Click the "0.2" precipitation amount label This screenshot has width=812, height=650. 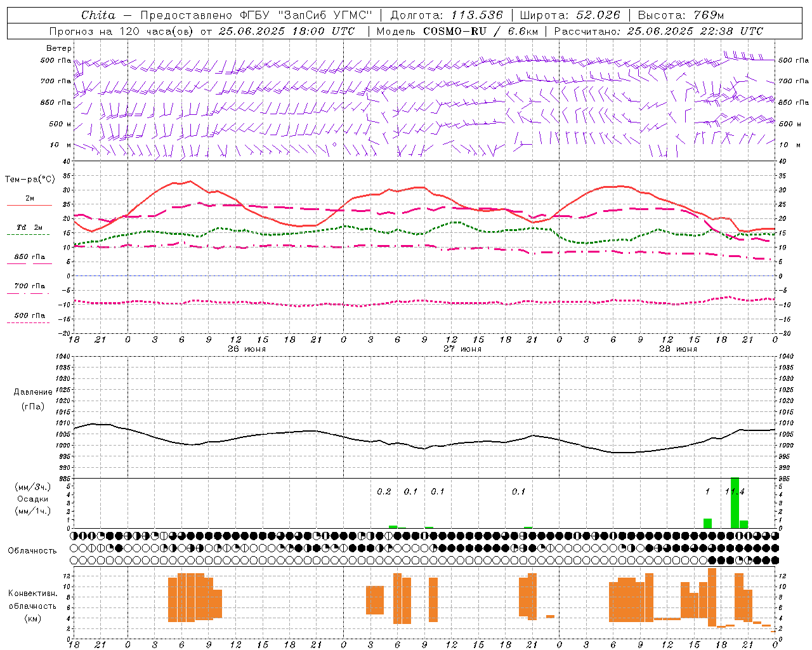coord(384,492)
